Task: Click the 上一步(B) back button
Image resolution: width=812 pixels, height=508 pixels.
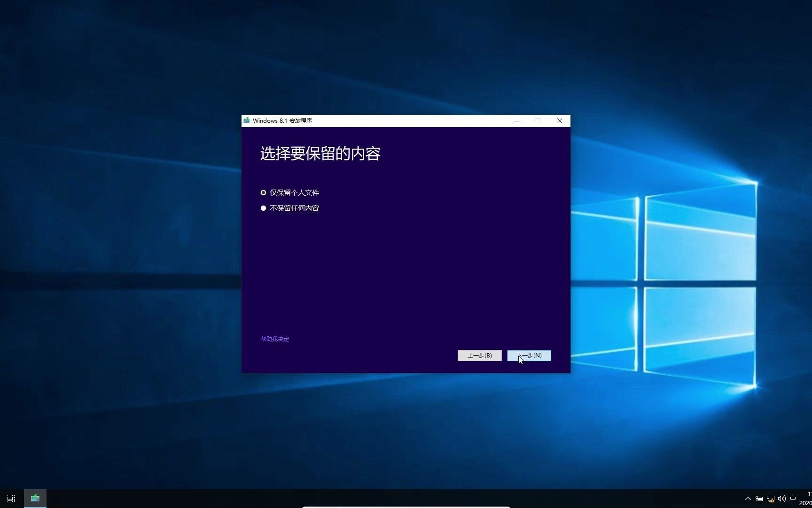Action: click(479, 356)
